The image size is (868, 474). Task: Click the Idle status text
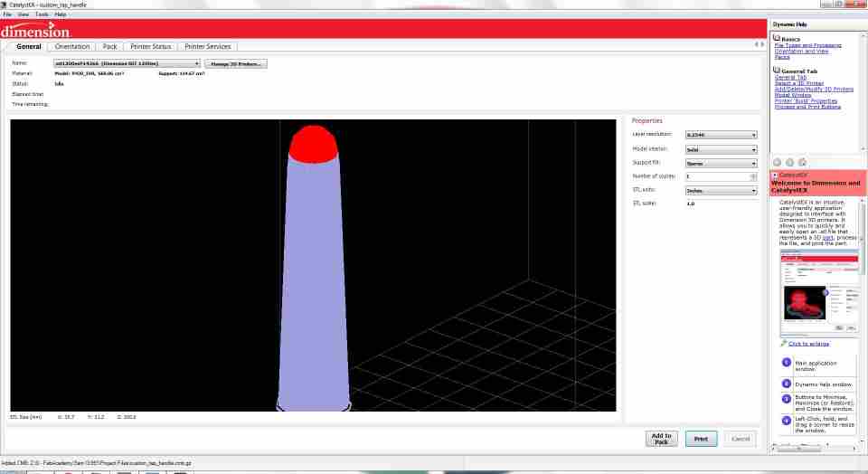point(60,83)
